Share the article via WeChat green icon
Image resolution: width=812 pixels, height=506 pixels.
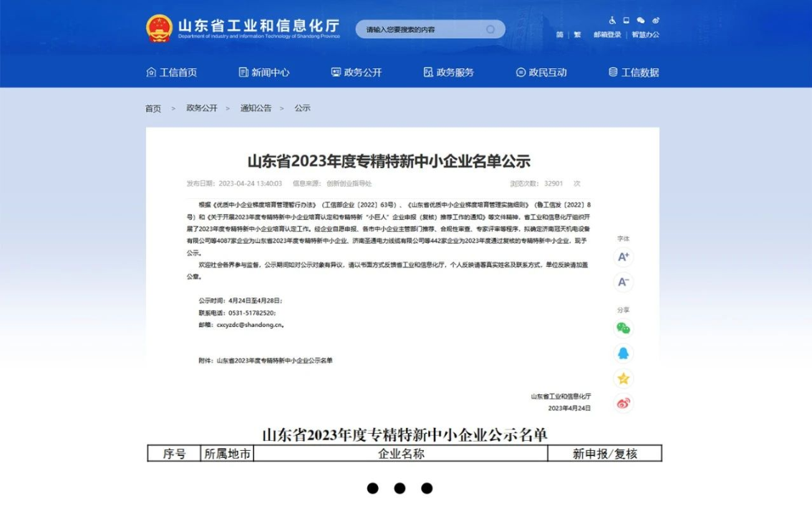pyautogui.click(x=624, y=328)
